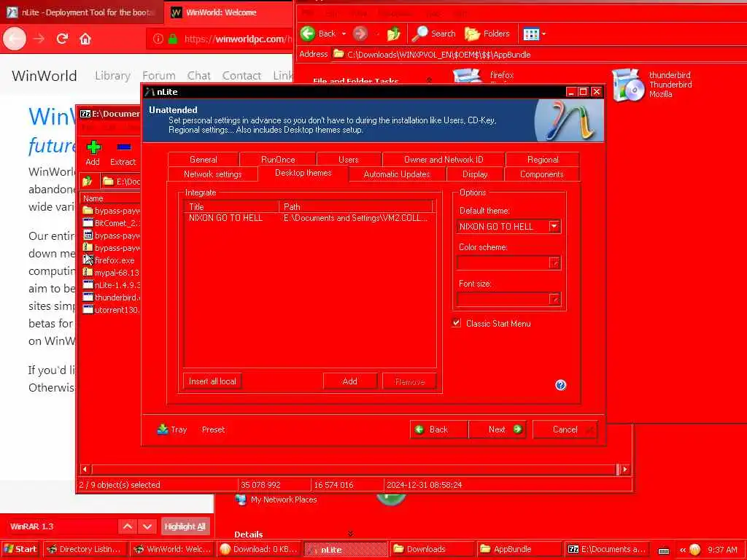This screenshot has width=747, height=560.
Task: Open the Network settings tab
Action: (212, 174)
